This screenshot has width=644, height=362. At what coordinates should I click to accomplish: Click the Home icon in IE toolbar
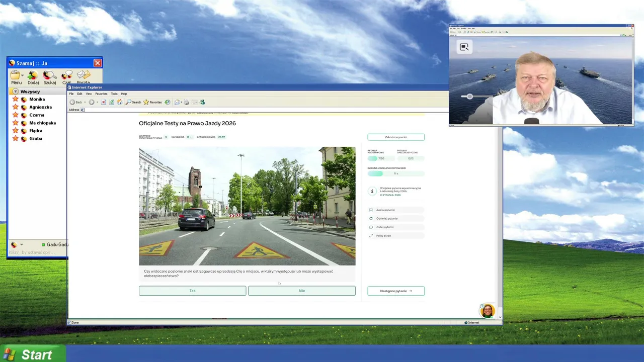(x=120, y=102)
